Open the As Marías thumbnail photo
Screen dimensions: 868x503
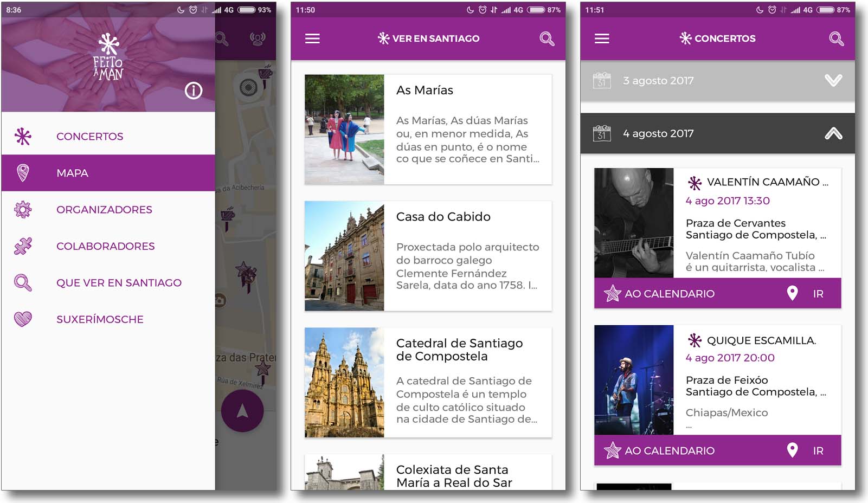tap(344, 130)
